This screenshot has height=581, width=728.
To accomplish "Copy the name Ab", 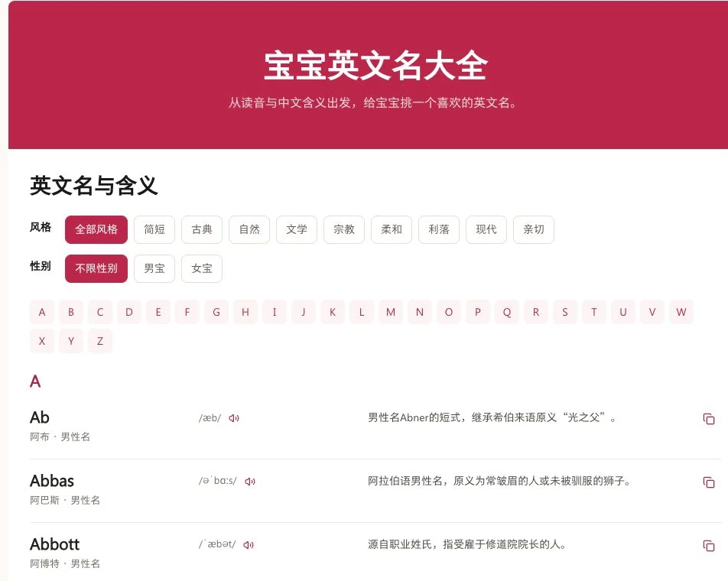I will 708,419.
